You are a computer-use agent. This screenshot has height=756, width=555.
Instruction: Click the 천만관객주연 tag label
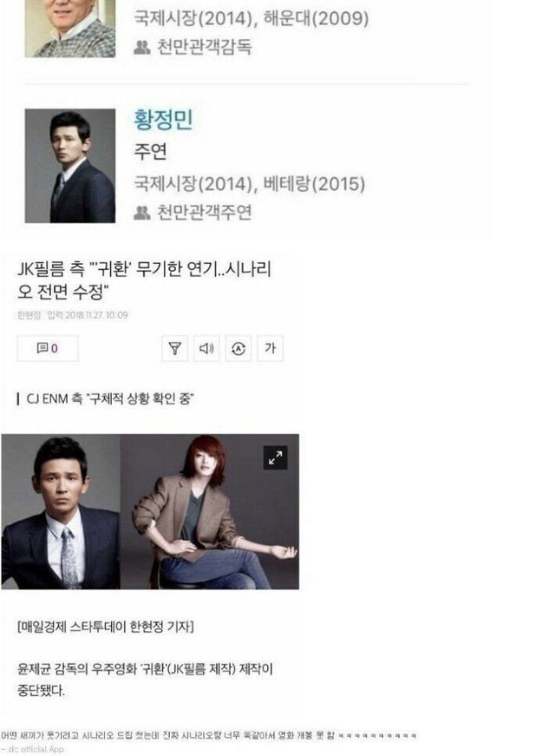pyautogui.click(x=205, y=212)
